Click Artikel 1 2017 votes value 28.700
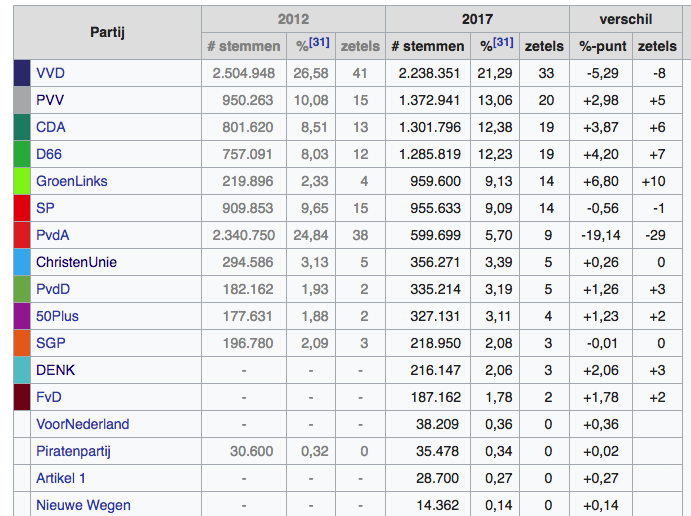This screenshot has width=691, height=516. (438, 478)
